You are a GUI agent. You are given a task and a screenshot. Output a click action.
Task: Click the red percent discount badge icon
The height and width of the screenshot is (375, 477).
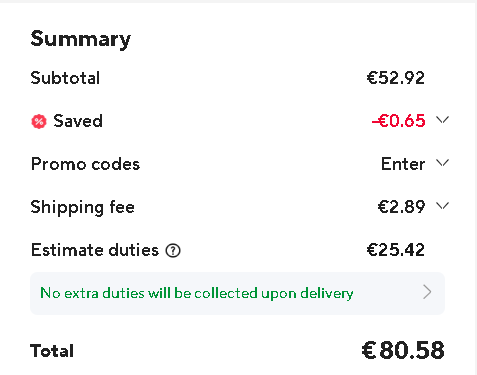[39, 121]
